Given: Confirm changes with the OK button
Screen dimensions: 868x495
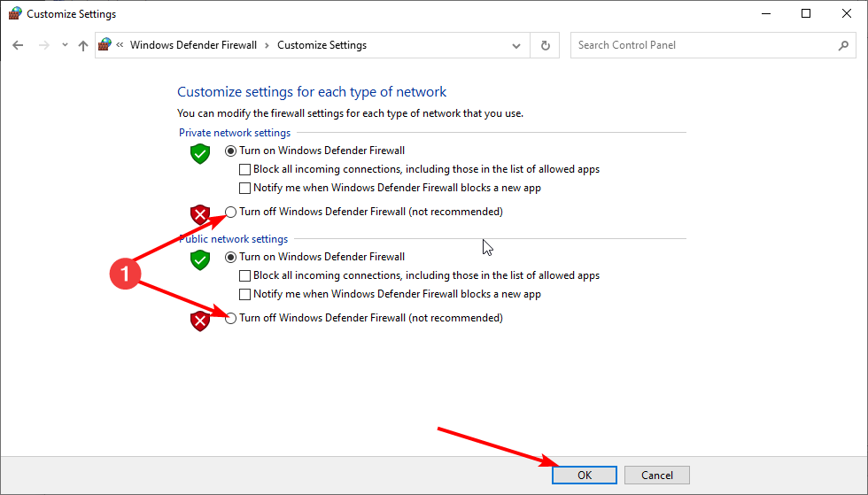Looking at the screenshot, I should (585, 475).
